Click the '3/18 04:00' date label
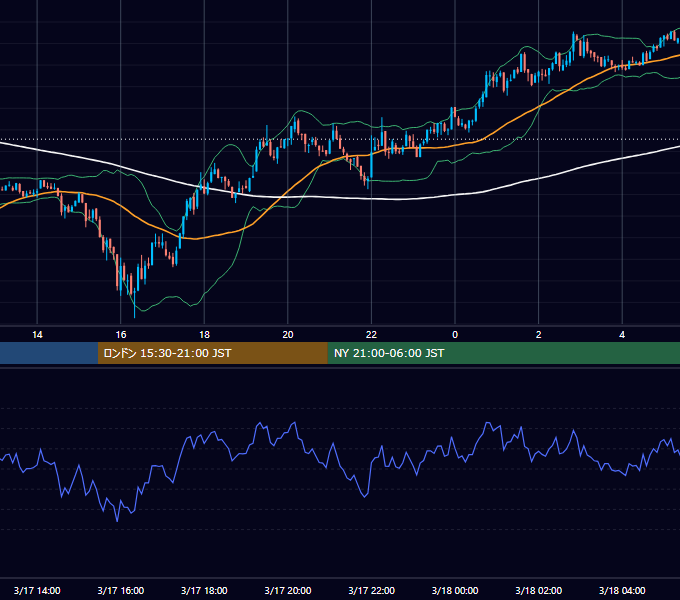Image resolution: width=680 pixels, height=600 pixels. (622, 590)
